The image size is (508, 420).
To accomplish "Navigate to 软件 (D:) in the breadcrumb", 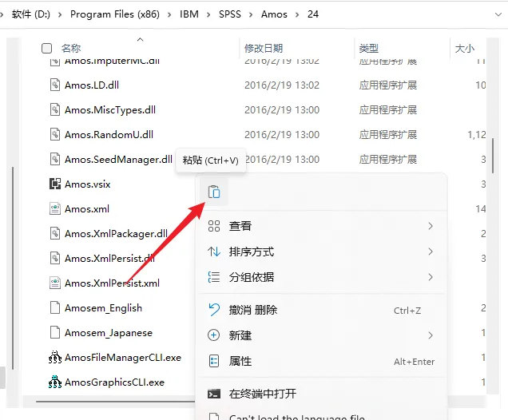I will 31,14.
